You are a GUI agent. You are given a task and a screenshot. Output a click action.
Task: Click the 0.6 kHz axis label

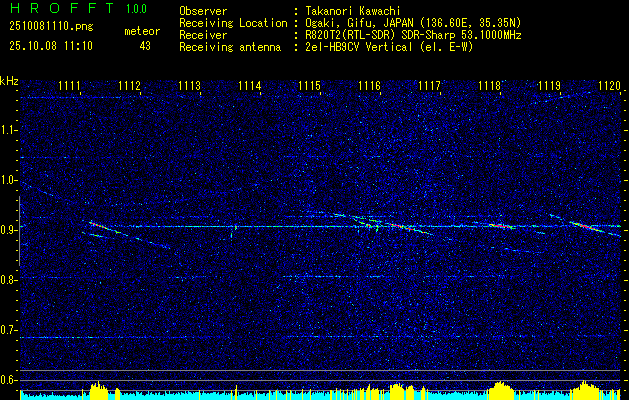click(x=9, y=380)
